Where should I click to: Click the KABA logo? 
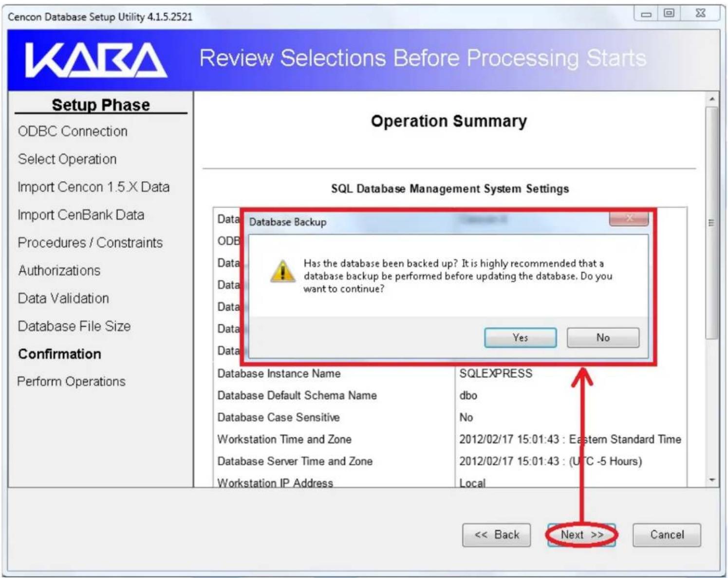point(96,60)
